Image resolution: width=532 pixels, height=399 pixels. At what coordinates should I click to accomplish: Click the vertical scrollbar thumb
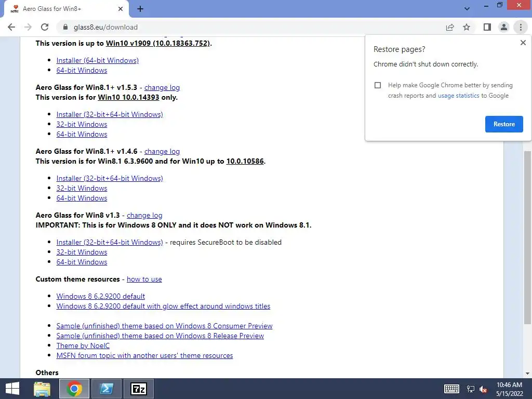click(x=527, y=237)
